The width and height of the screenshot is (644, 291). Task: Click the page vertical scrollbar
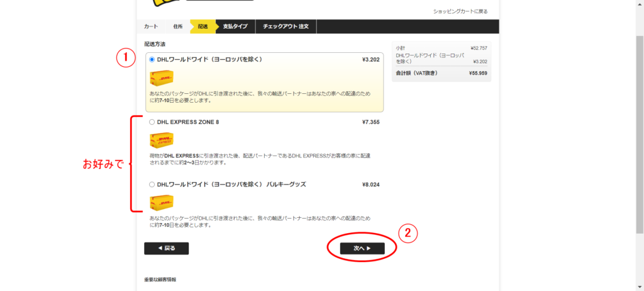tap(640, 134)
